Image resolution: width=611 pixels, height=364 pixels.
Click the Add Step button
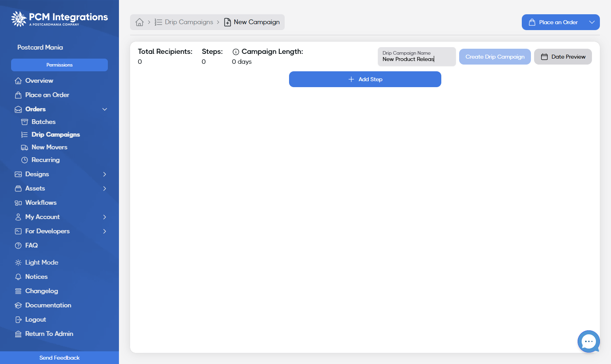(365, 79)
